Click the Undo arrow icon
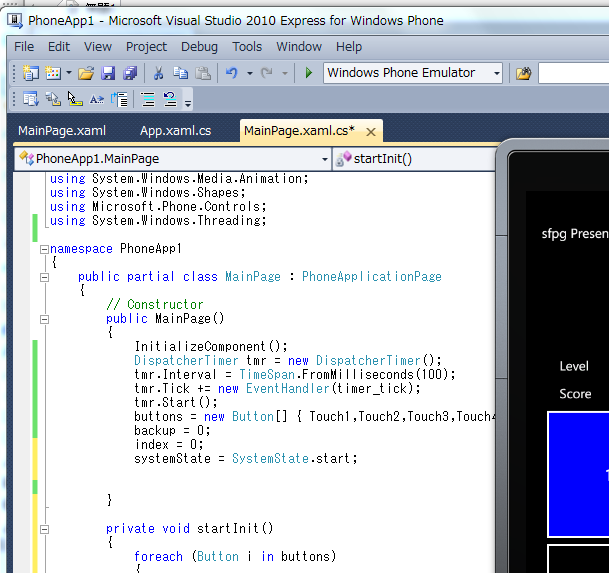 pyautogui.click(x=232, y=73)
